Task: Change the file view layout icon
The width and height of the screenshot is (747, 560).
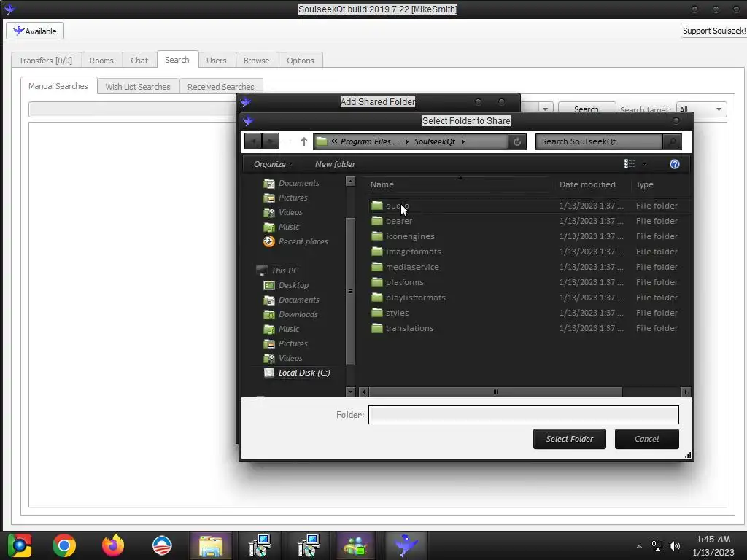Action: point(630,164)
